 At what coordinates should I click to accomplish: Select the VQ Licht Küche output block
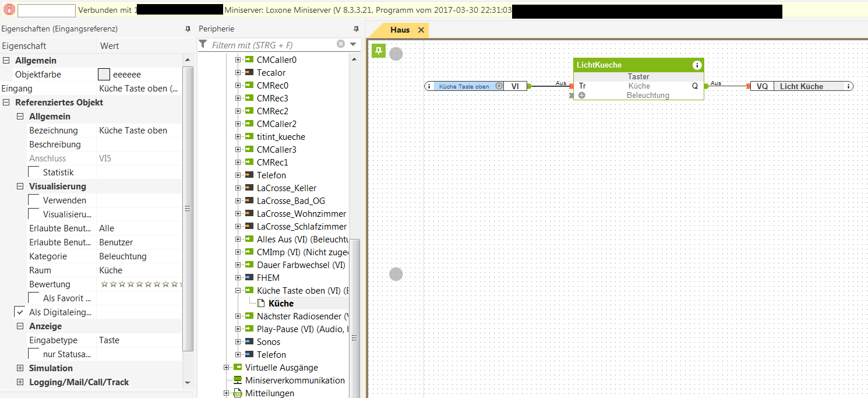pyautogui.click(x=802, y=86)
